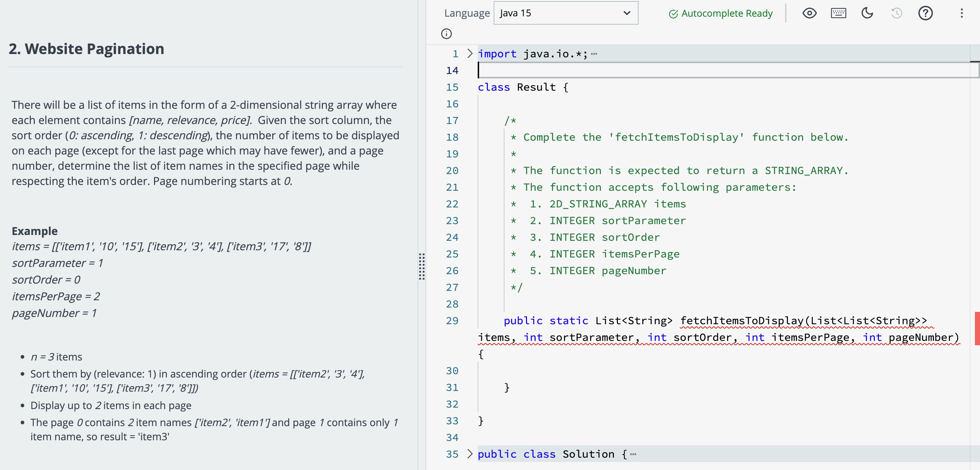The width and height of the screenshot is (980, 470).
Task: Click the 'Display up to 2 items in each page' bullet
Action: coord(111,405)
